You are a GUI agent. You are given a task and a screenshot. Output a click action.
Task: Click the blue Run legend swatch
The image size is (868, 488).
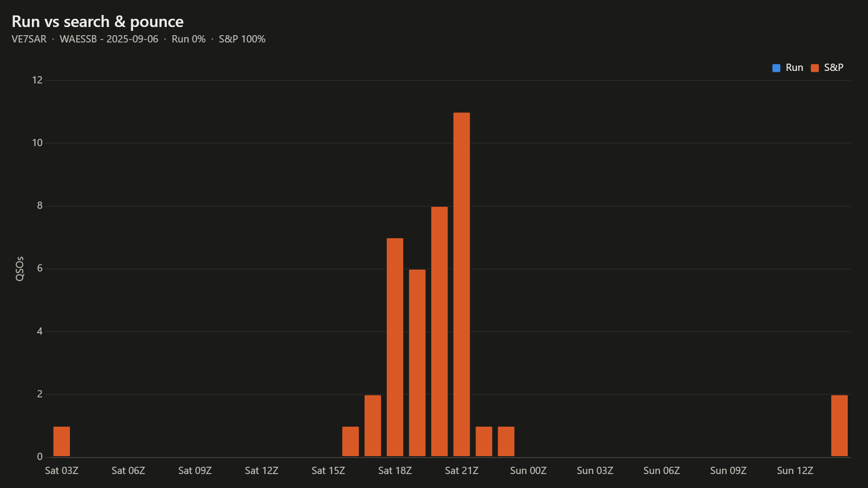[x=776, y=68]
